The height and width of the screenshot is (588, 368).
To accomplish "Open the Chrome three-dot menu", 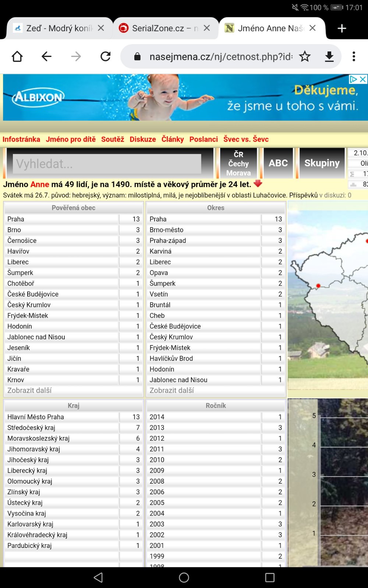I will (354, 57).
